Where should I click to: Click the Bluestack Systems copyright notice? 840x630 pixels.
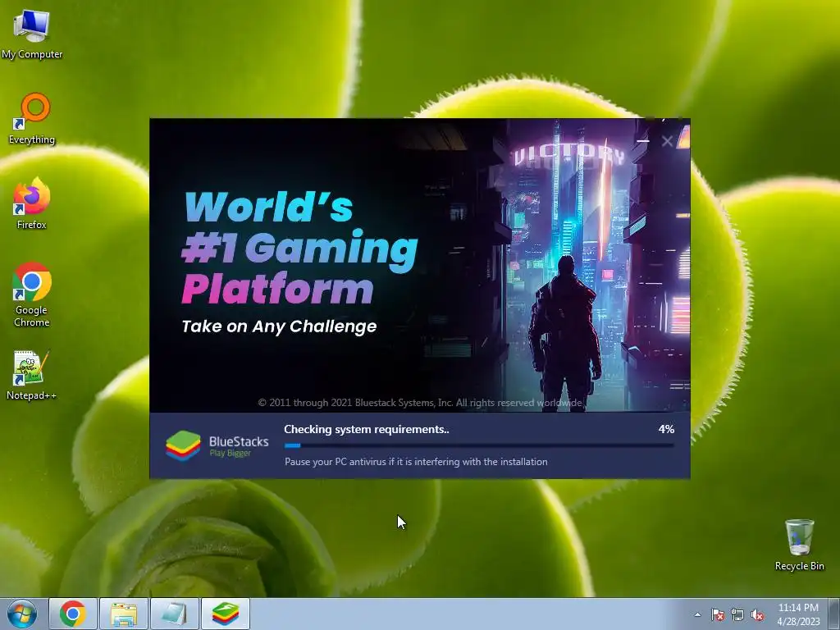click(420, 402)
